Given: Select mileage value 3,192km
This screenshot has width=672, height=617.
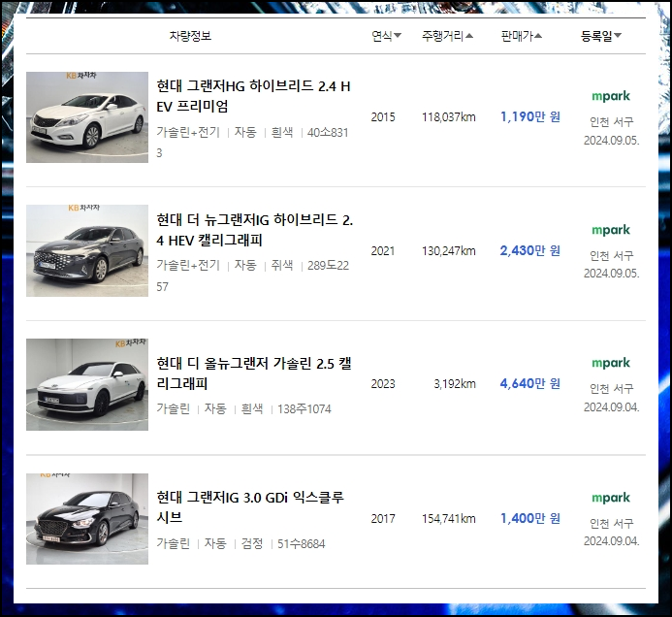Looking at the screenshot, I should (x=455, y=384).
